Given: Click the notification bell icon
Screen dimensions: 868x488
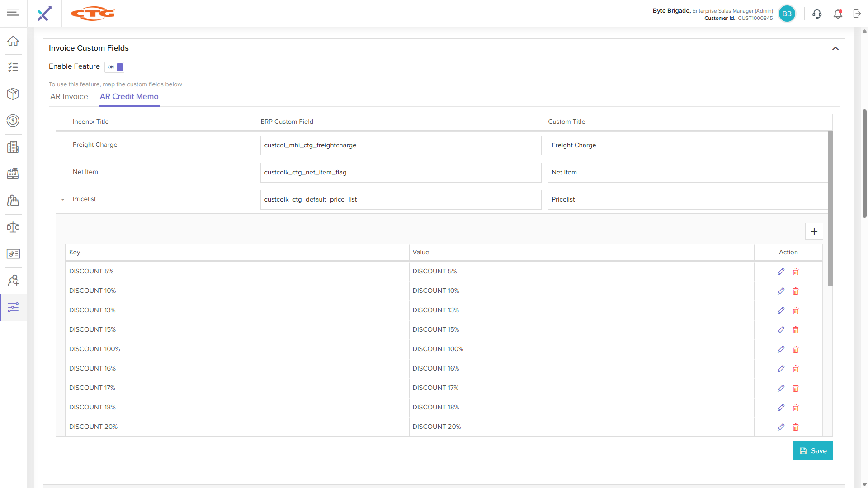Looking at the screenshot, I should click(x=838, y=14).
